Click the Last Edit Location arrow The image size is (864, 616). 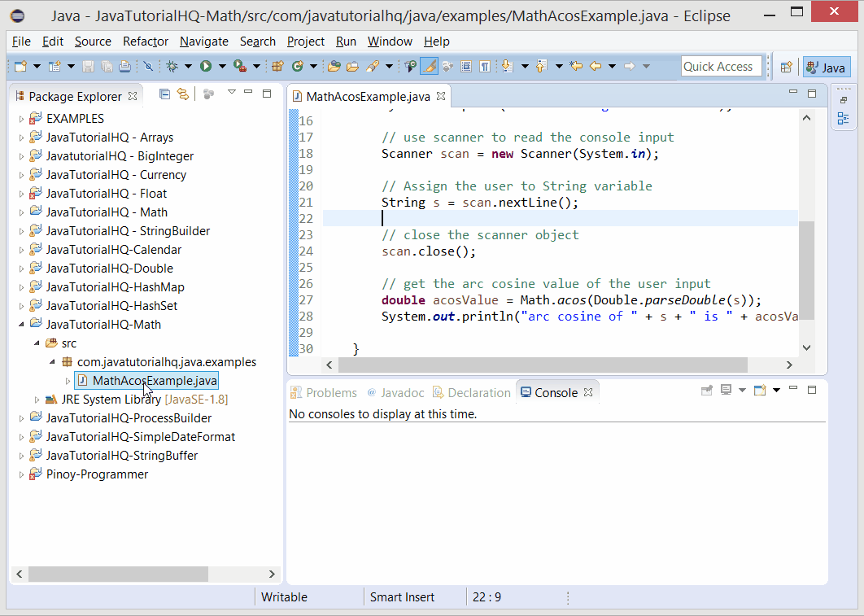(x=577, y=67)
